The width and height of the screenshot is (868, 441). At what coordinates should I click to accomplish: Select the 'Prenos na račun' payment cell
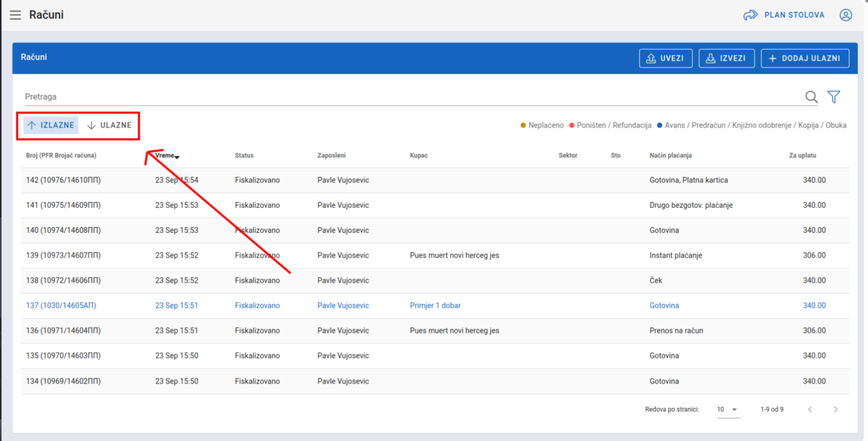[x=676, y=331]
